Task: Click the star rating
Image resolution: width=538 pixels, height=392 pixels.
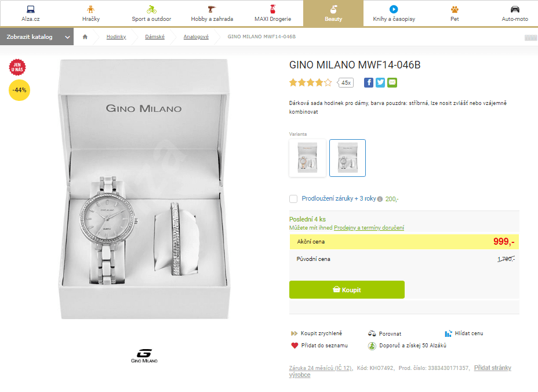Action: tap(310, 83)
